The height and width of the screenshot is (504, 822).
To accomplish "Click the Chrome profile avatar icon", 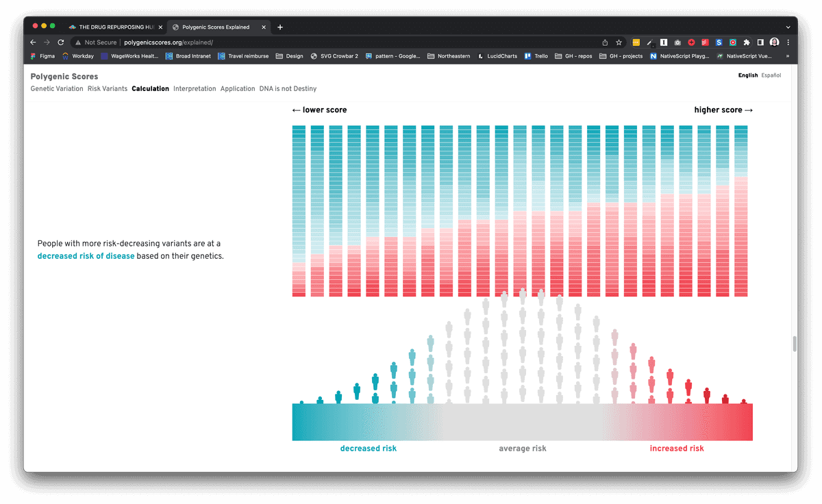I will point(774,42).
